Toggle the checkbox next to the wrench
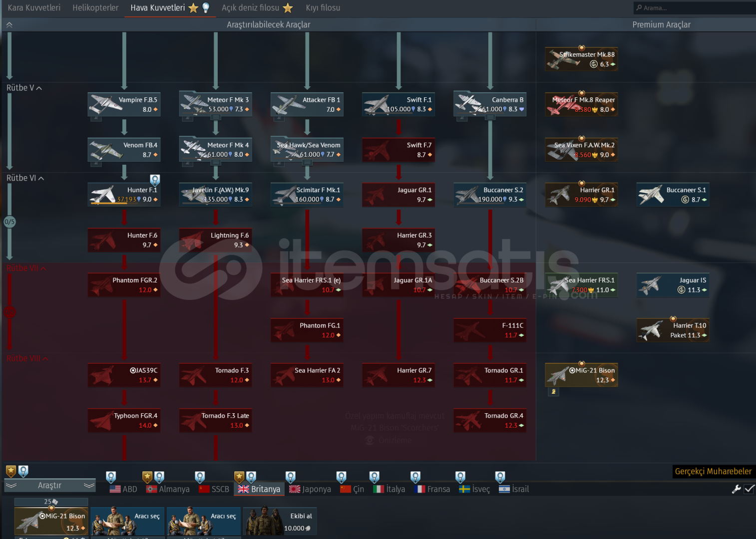756x539 pixels. coord(749,490)
